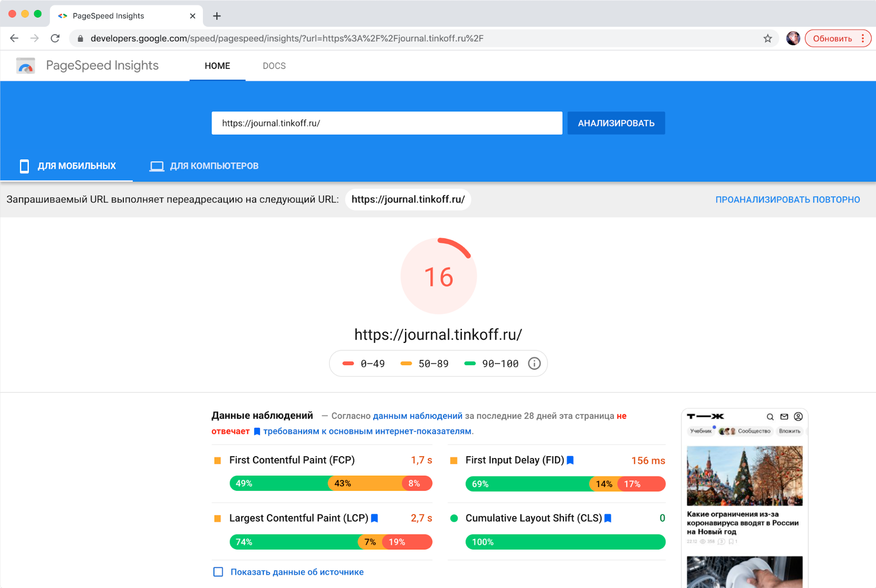Screen dimensions: 876x588
Task: Click Показать данные об источнике label
Action: pyautogui.click(x=297, y=572)
